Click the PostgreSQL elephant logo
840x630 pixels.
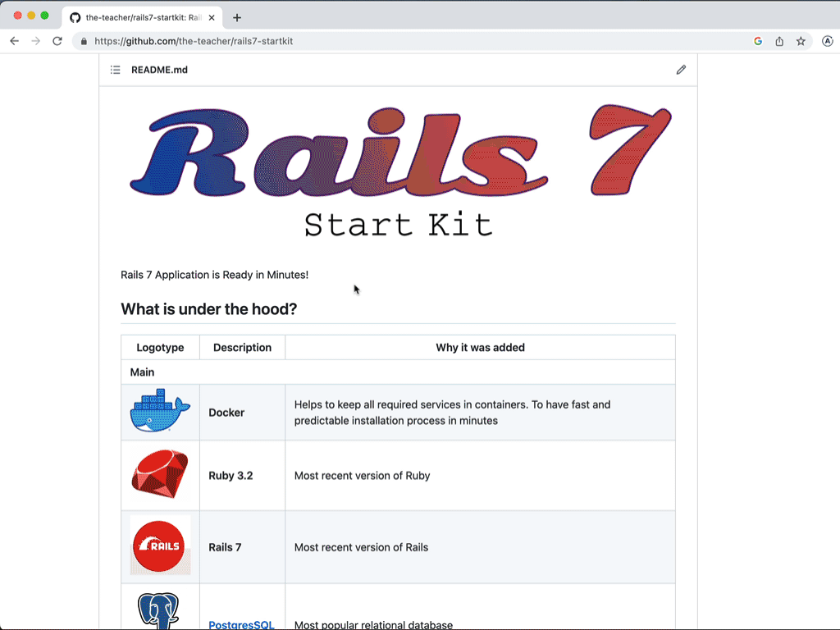tap(158, 610)
